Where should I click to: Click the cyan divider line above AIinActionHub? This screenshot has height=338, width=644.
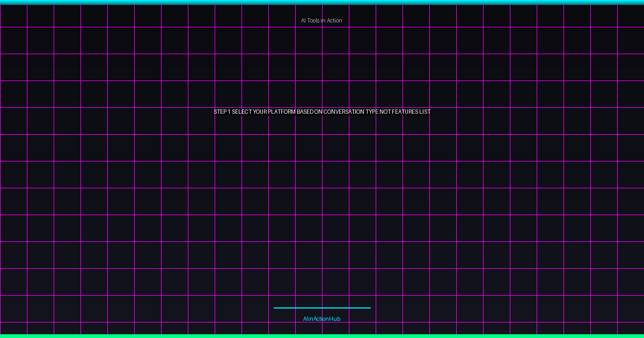[x=322, y=308]
